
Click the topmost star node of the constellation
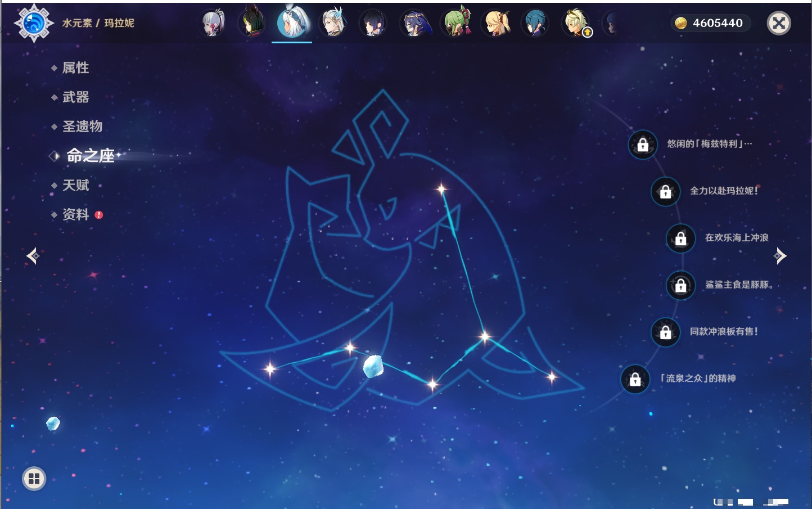(441, 189)
